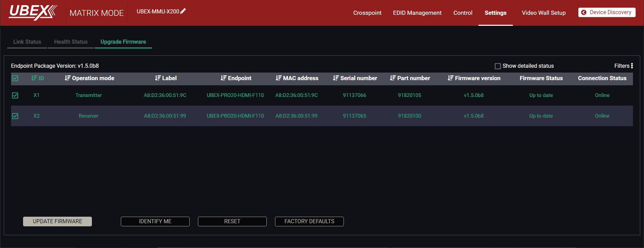
Task: Click the FACTORY DEFAULTS button
Action: click(309, 222)
